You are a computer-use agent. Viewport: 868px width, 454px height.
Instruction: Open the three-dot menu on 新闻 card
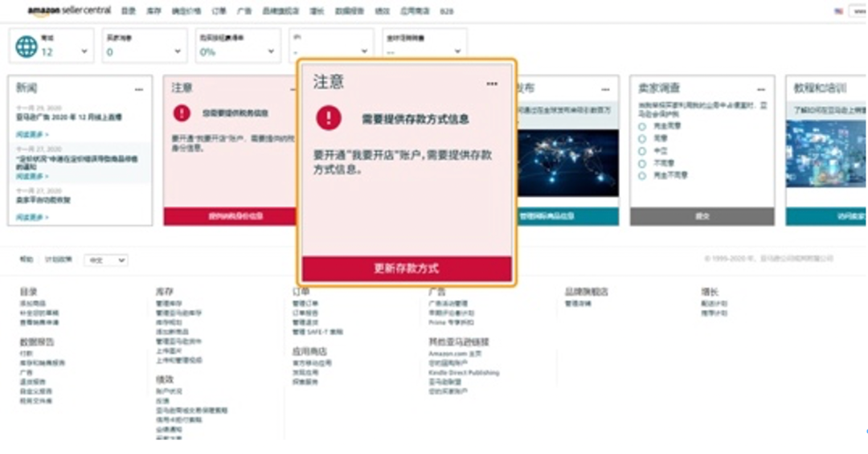[x=139, y=88]
